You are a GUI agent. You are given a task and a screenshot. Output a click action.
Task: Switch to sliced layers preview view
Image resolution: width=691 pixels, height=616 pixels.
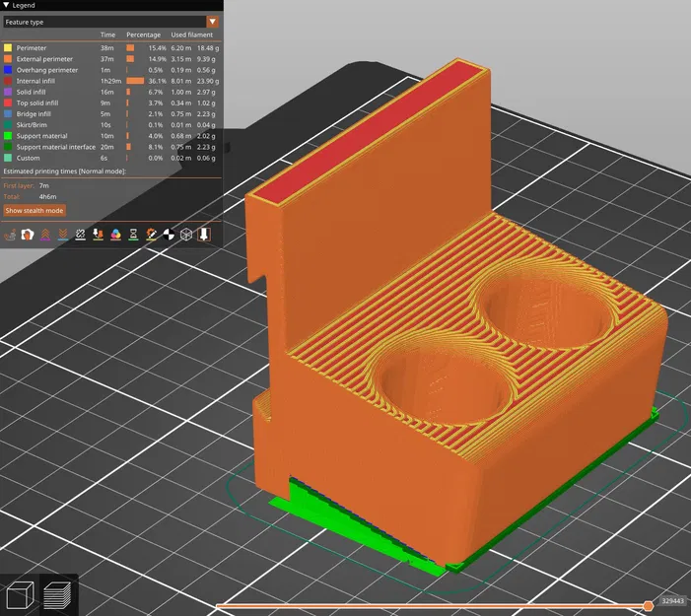click(x=58, y=595)
